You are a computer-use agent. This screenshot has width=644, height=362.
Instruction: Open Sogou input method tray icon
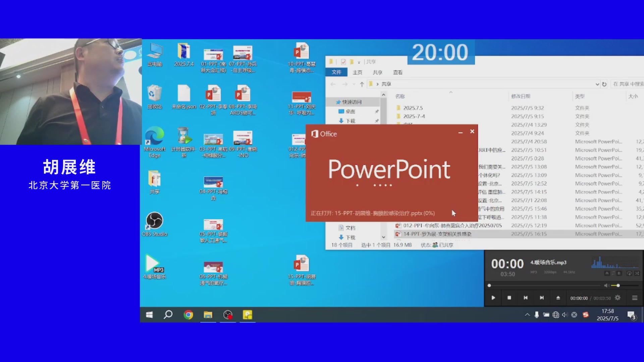586,315
